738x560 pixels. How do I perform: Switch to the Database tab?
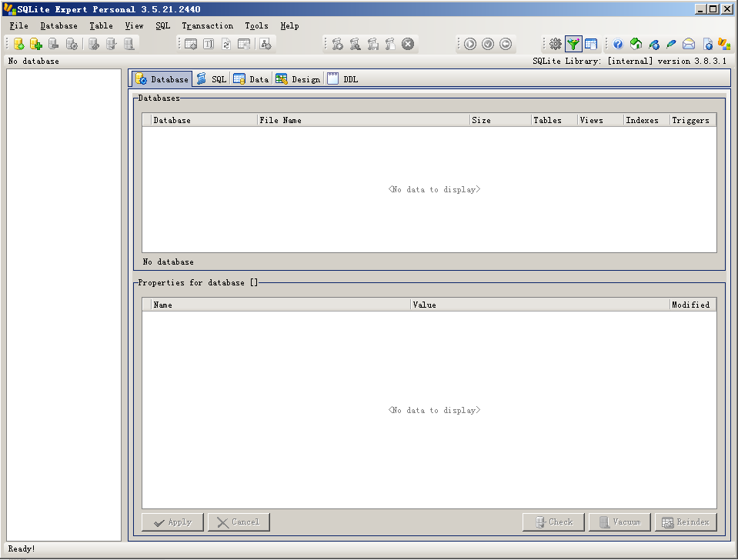coord(162,79)
